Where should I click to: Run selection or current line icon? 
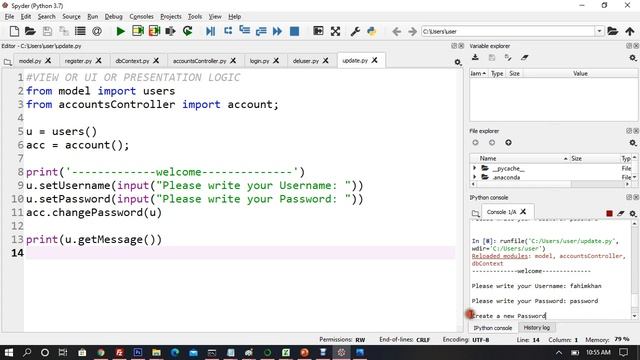point(170,31)
